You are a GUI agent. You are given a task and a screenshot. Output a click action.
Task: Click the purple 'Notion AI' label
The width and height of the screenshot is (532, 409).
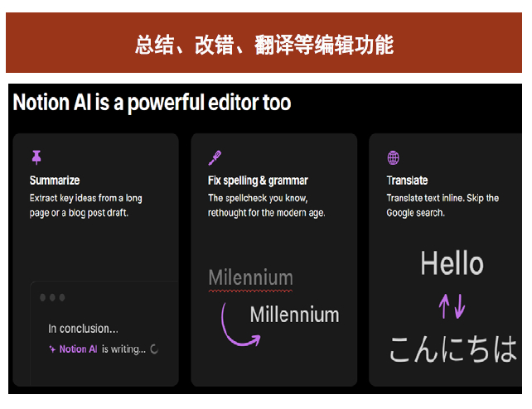point(79,349)
